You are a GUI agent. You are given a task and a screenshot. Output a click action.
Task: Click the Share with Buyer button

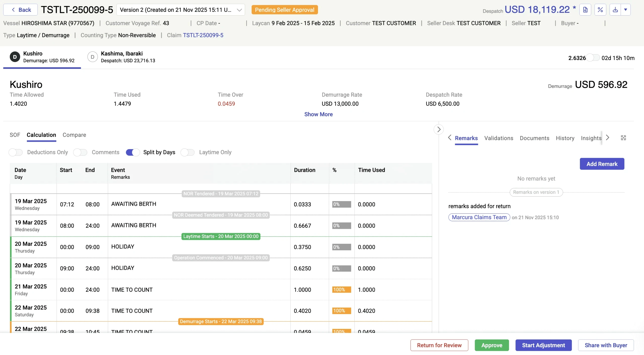[x=606, y=345]
